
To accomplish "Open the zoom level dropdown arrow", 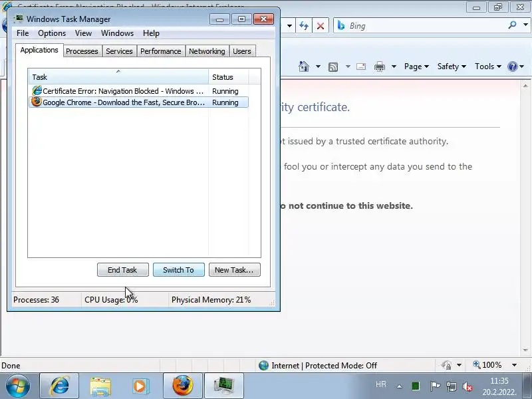I will click(x=514, y=365).
